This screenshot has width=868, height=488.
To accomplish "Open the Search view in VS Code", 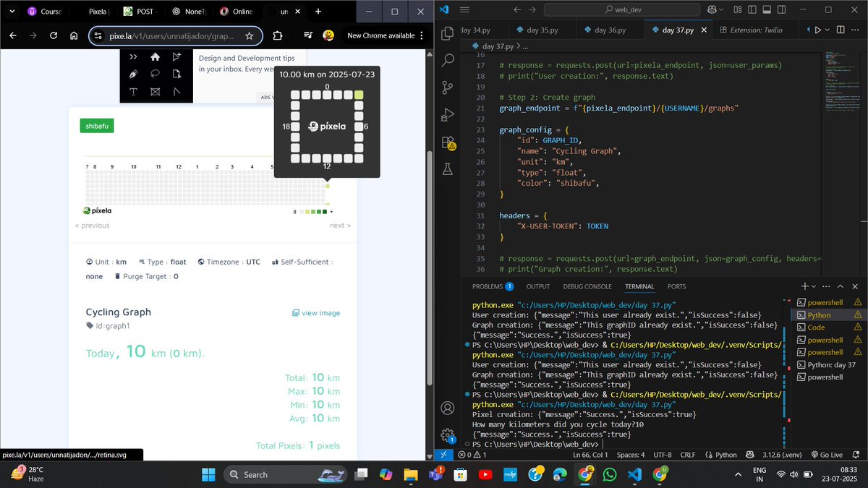I will (448, 60).
